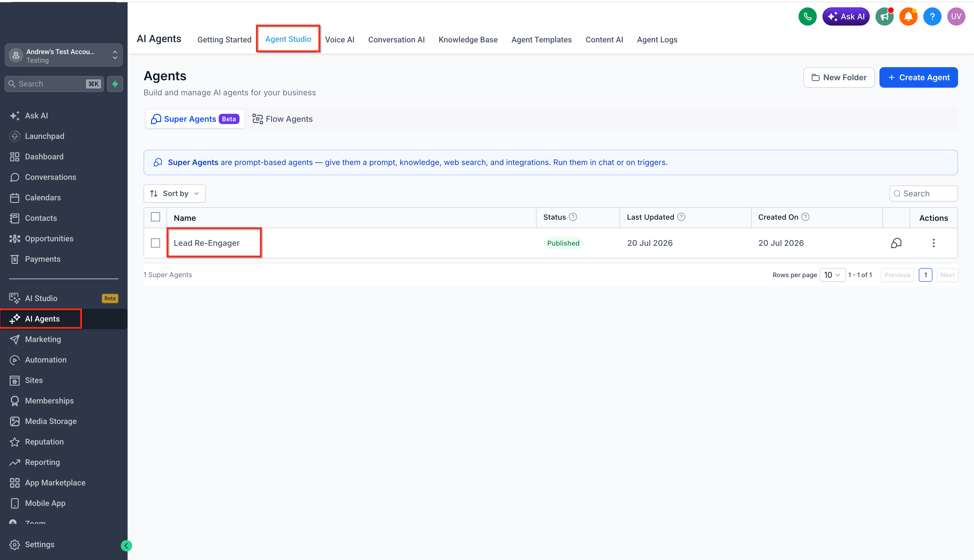
Task: Open the three-dot actions menu for Lead Re-Engager
Action: click(934, 243)
